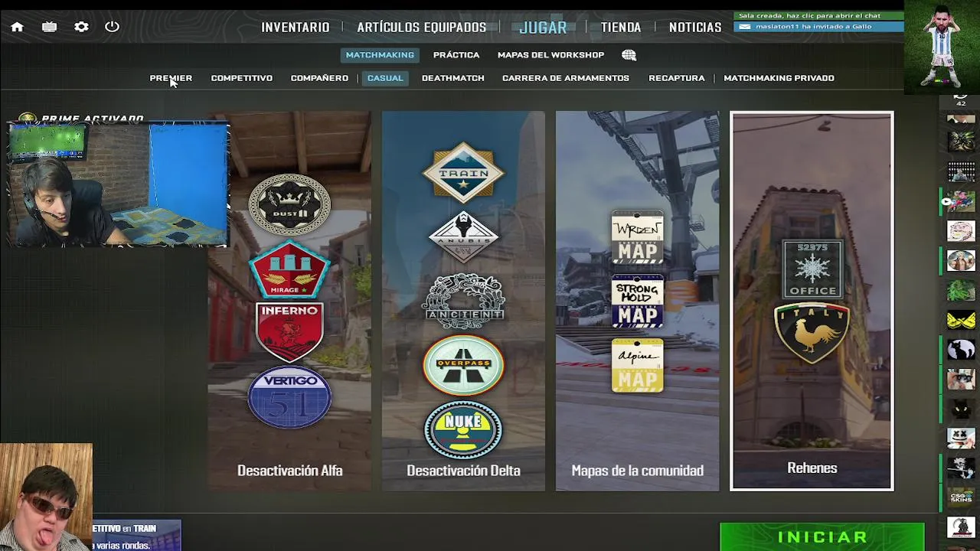
Task: Select the Ancient map badge
Action: tap(463, 302)
